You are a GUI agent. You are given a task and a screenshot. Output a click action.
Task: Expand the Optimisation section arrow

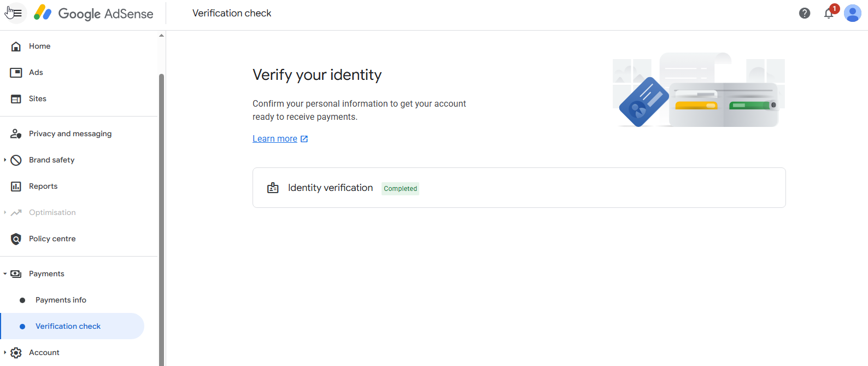pyautogui.click(x=5, y=212)
